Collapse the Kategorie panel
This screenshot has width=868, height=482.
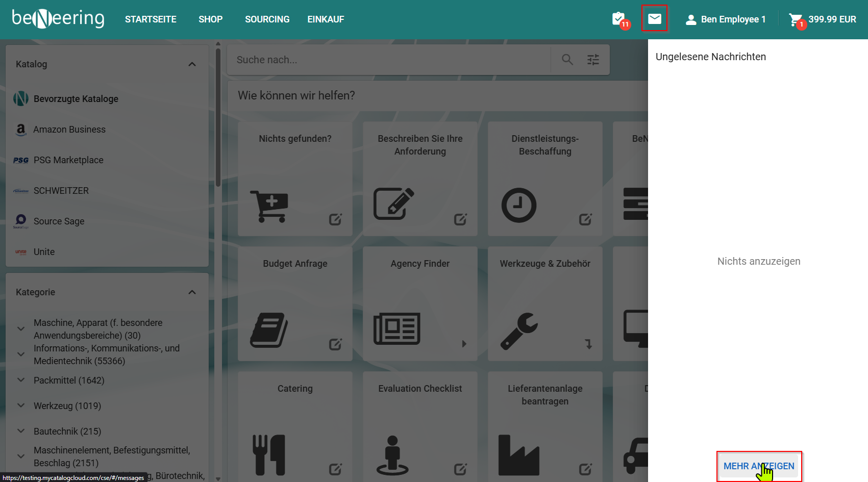click(192, 292)
